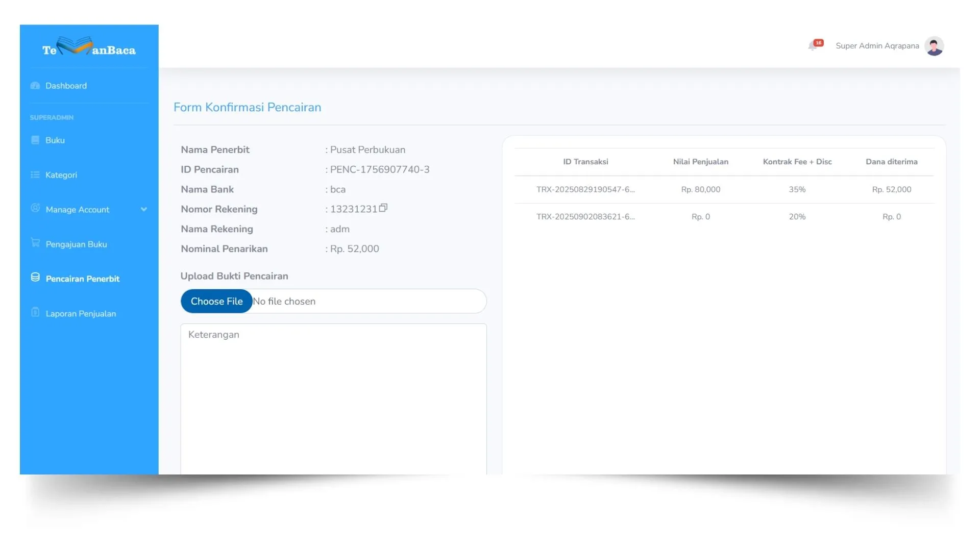Click the copy icon beside Nomor Rekening
Screen dimensions: 980x551
[383, 208]
